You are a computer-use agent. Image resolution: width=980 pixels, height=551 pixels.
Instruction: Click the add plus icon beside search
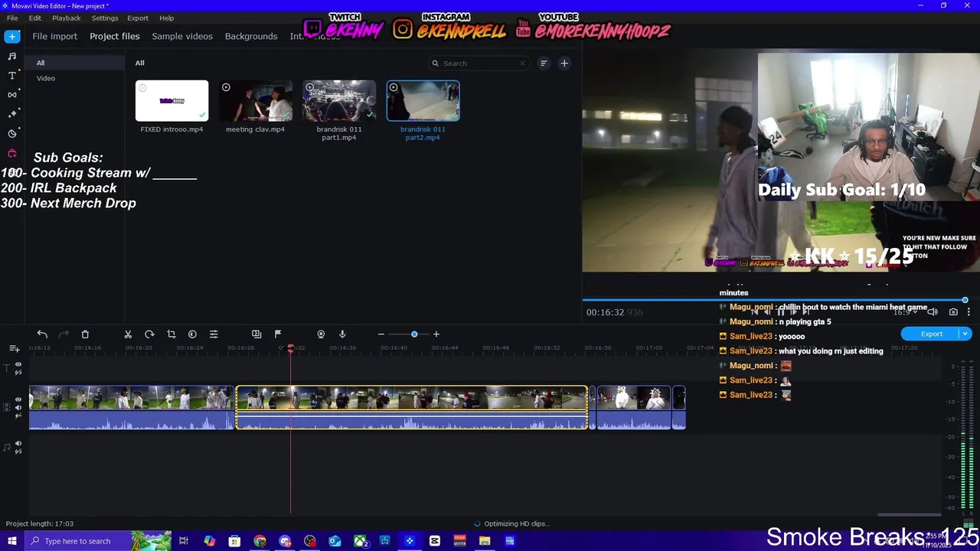pyautogui.click(x=564, y=64)
